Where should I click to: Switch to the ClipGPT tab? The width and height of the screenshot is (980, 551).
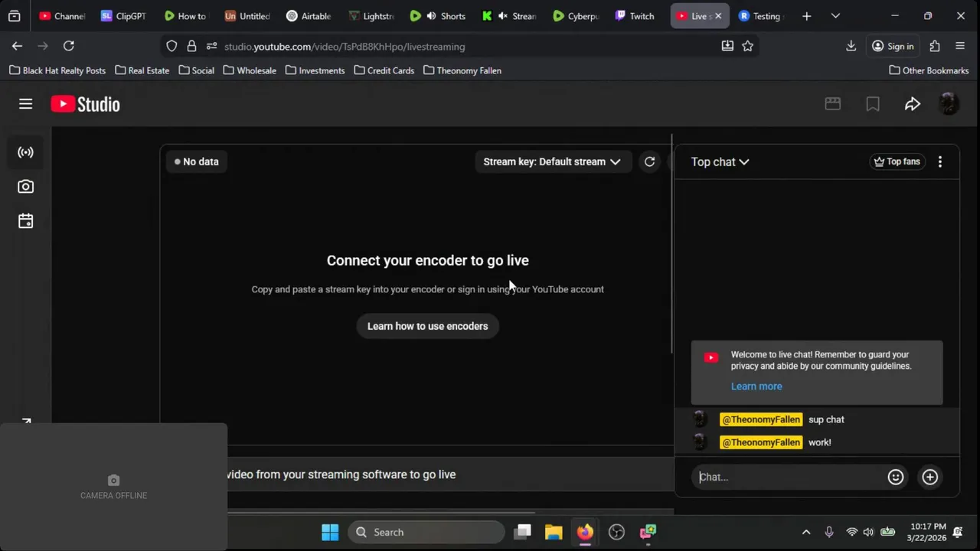click(x=122, y=16)
